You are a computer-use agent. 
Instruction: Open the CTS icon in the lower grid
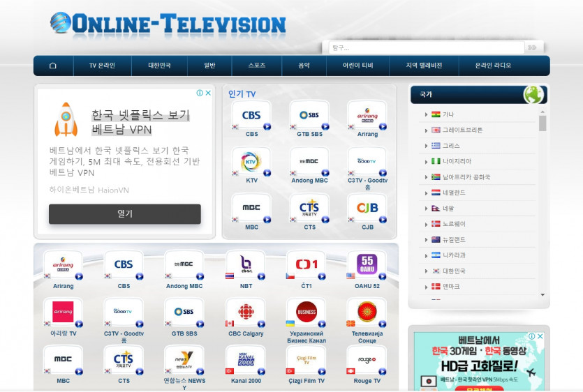click(124, 360)
